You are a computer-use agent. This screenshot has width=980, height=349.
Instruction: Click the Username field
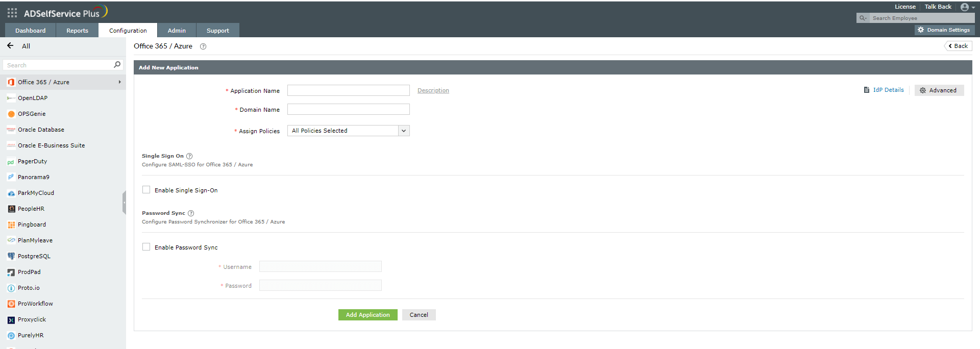click(x=320, y=266)
